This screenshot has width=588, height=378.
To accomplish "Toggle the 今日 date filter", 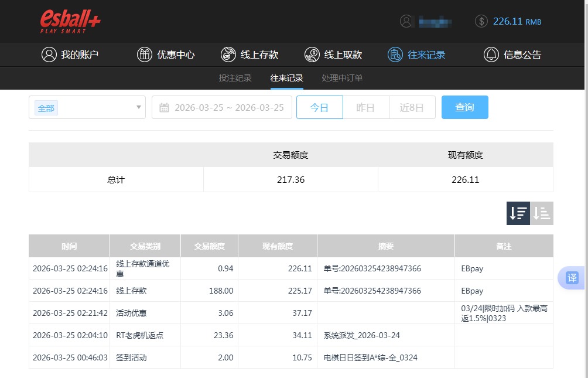I will tap(320, 107).
